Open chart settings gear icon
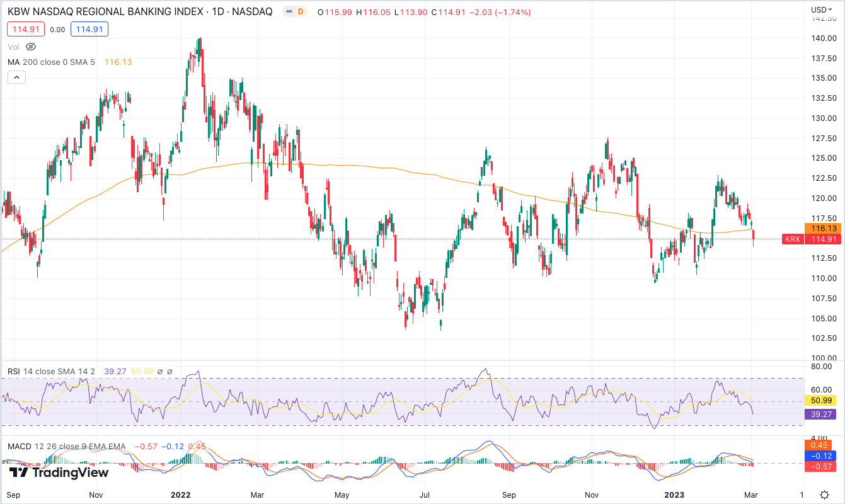Image resolution: width=845 pixels, height=504 pixels. pos(824,495)
